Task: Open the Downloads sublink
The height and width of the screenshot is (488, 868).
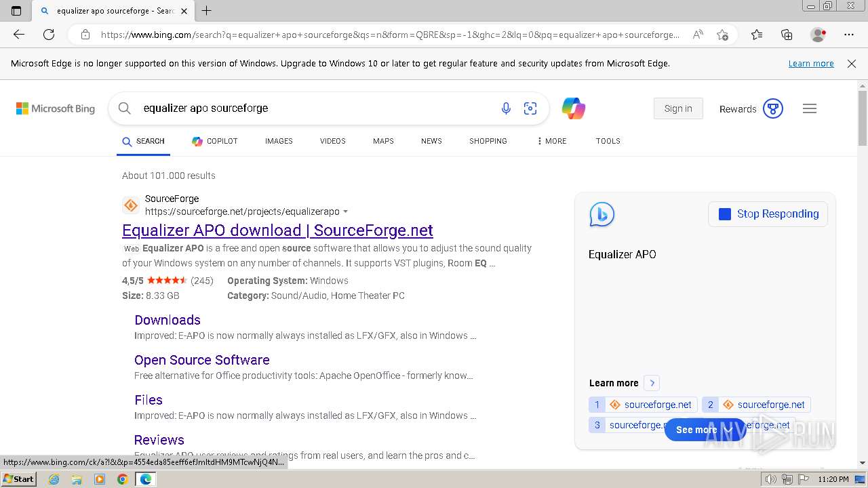Action: 167,320
